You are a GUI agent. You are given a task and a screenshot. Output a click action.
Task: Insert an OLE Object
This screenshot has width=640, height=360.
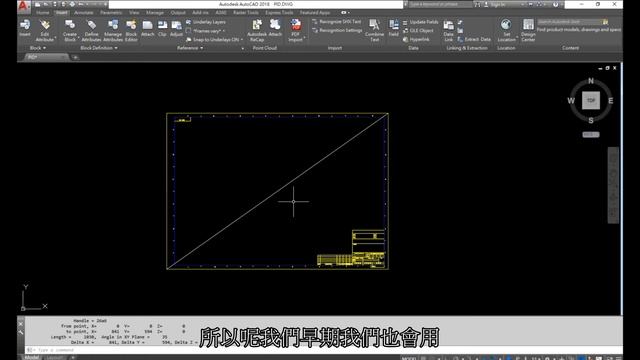point(418,30)
